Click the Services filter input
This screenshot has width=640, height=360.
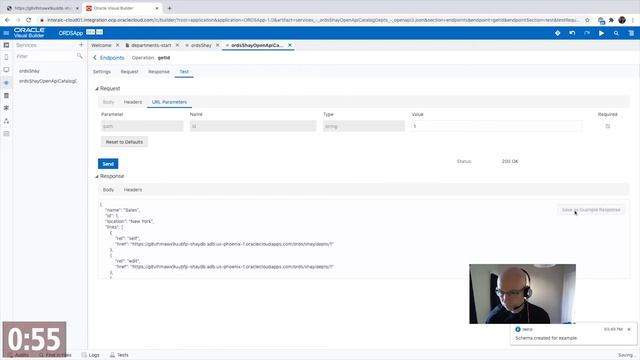[46, 56]
